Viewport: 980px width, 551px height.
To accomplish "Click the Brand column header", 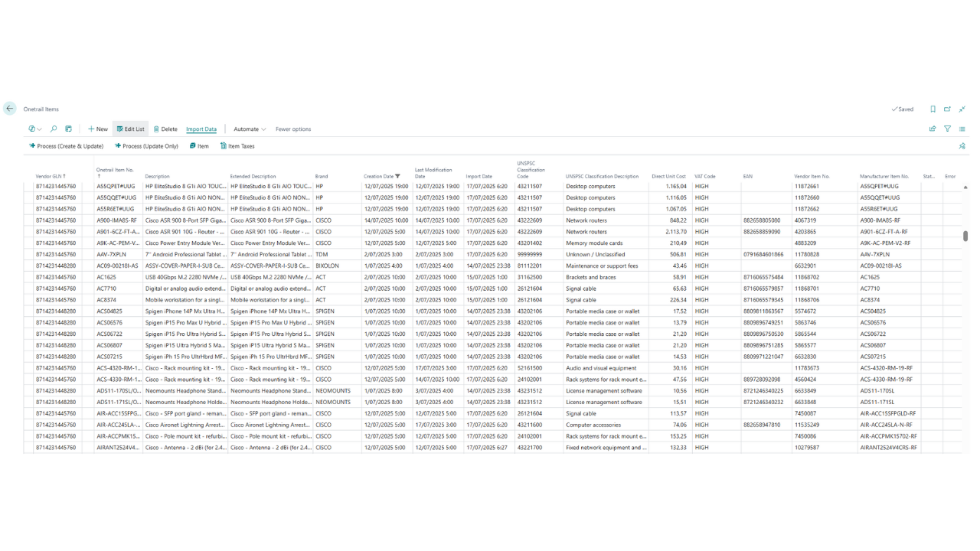I will click(x=322, y=177).
